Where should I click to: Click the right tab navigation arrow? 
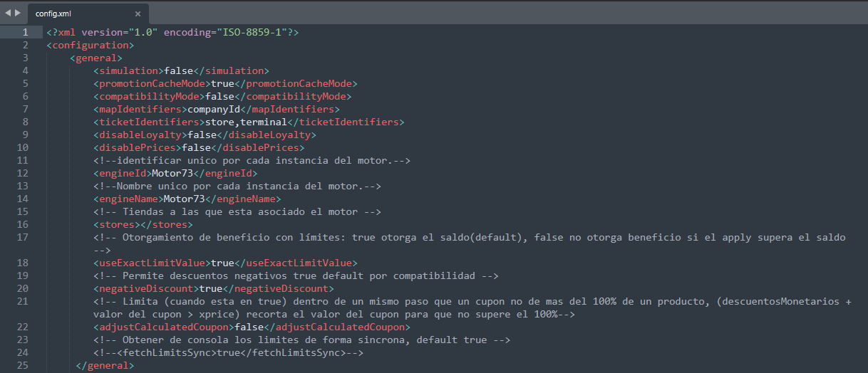point(18,12)
